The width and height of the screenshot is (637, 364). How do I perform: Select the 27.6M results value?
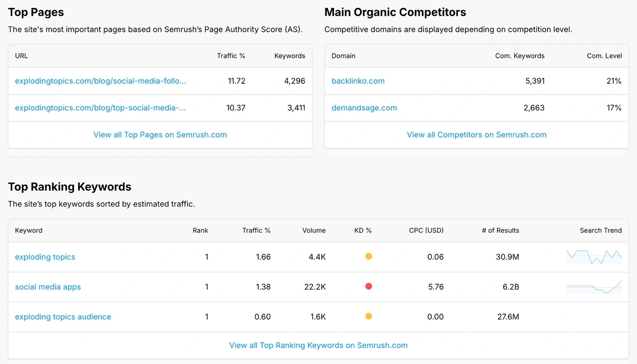507,317
